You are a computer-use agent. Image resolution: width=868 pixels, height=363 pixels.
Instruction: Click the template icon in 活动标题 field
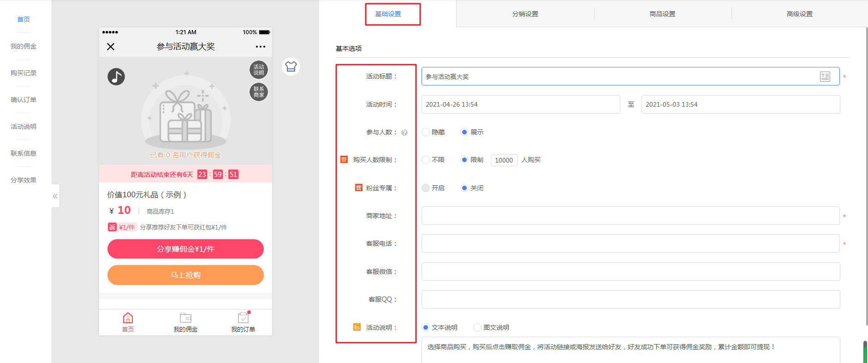pyautogui.click(x=825, y=77)
